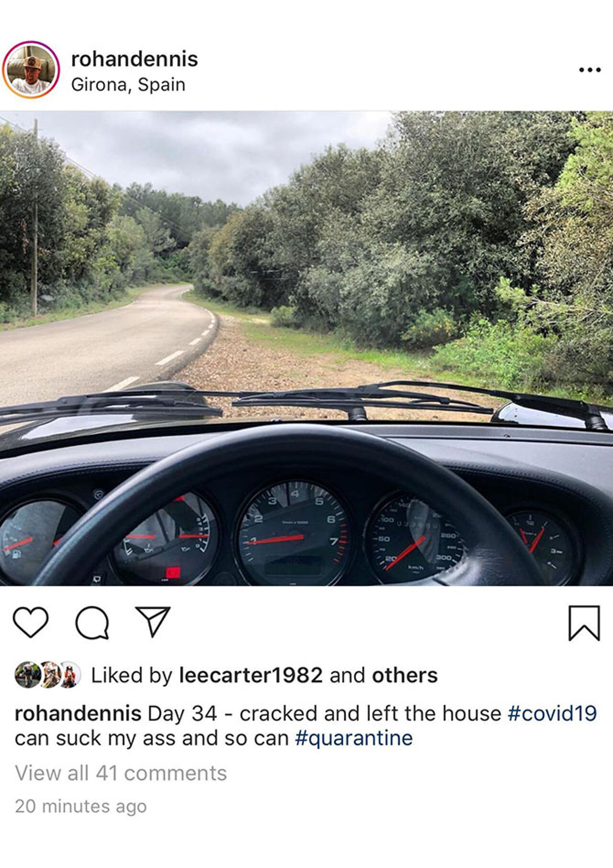Open the #covid19 hashtag

(x=552, y=713)
